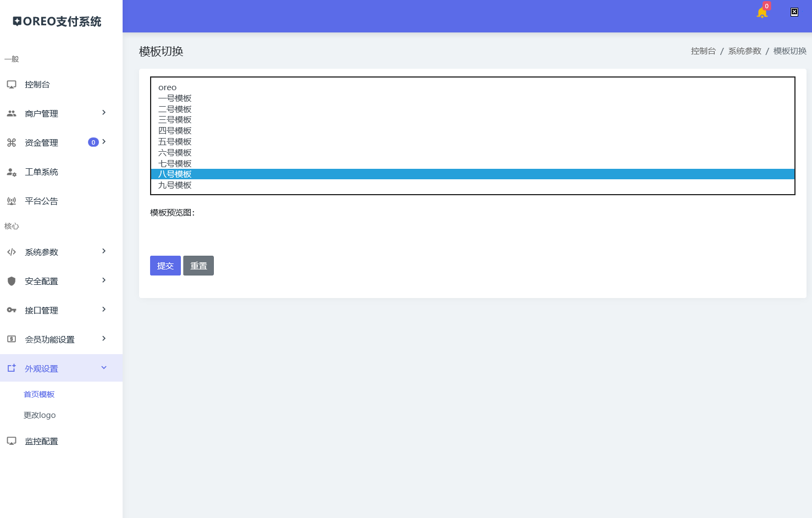Click the 资金管理 command-symbol icon
Screen dimensions: 812x518
(x=12, y=143)
